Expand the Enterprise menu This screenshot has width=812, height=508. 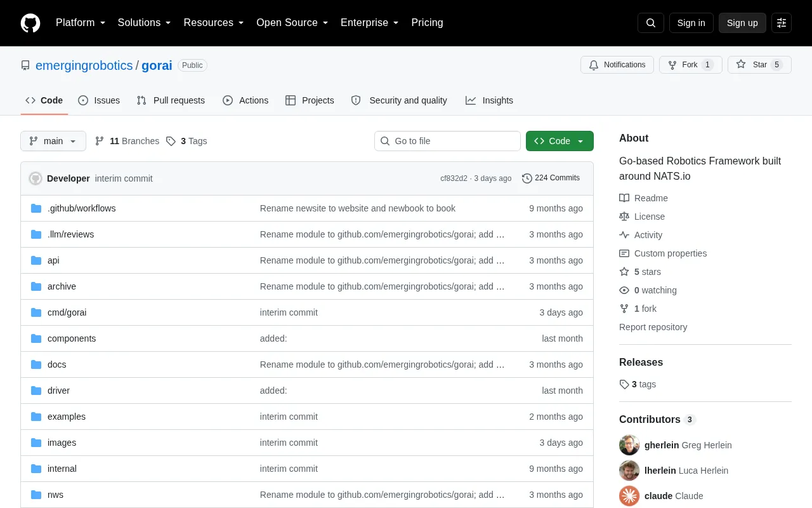click(x=370, y=23)
